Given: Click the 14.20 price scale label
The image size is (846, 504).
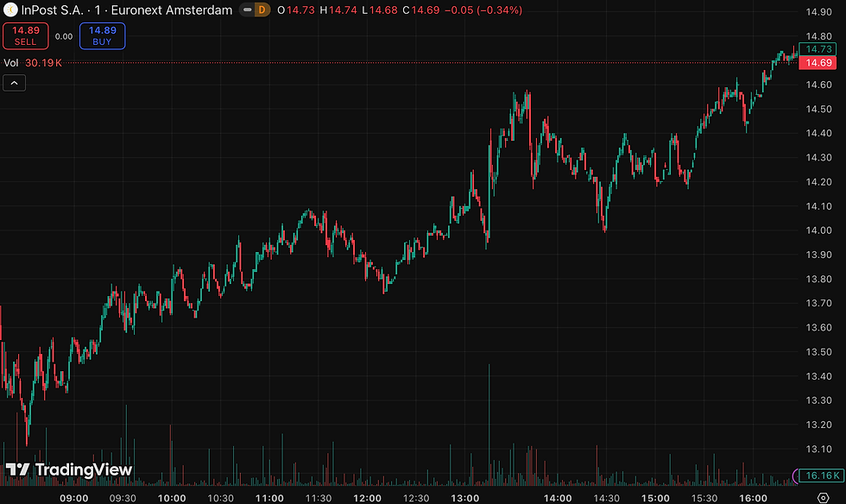Looking at the screenshot, I should coord(818,182).
